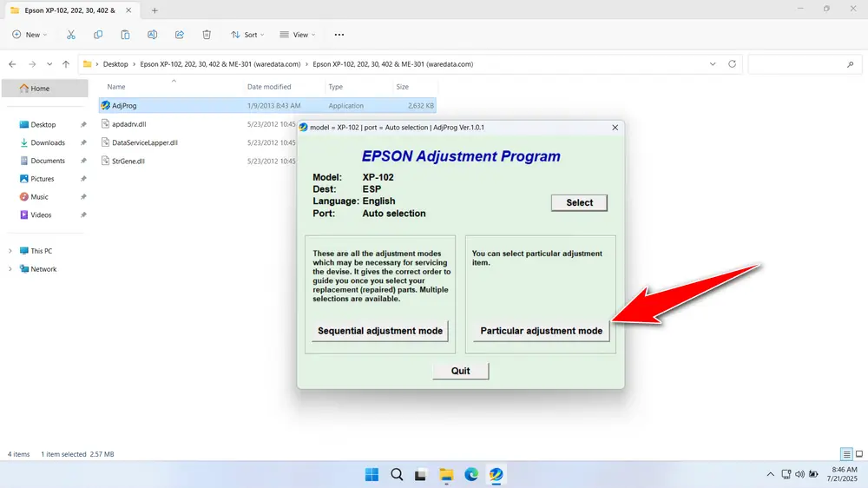The image size is (868, 488).
Task: Click the volume speaker tray icon
Action: click(800, 474)
